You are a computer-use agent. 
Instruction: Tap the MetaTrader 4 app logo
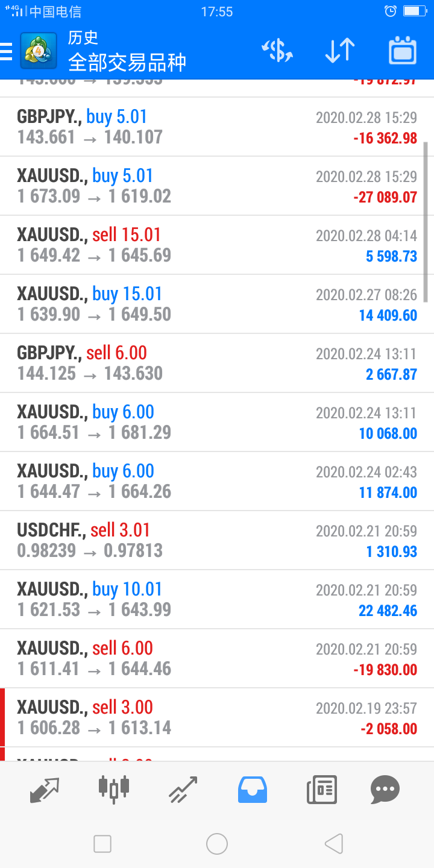point(39,51)
